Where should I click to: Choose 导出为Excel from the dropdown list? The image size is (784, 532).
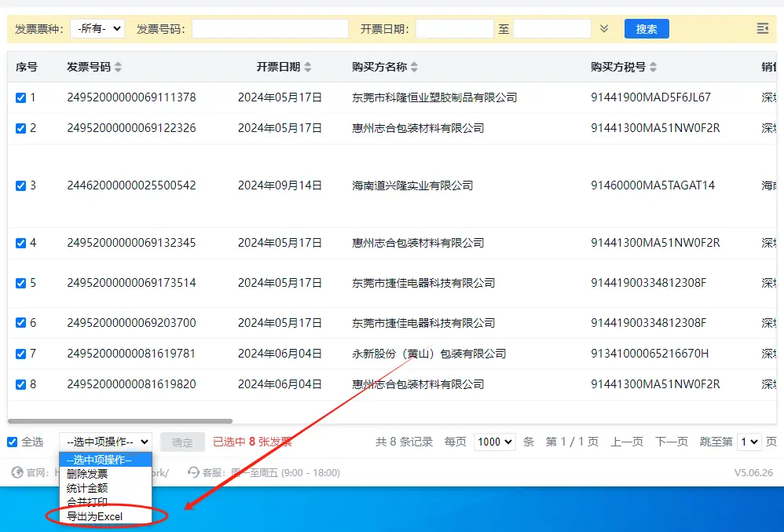coord(105,516)
